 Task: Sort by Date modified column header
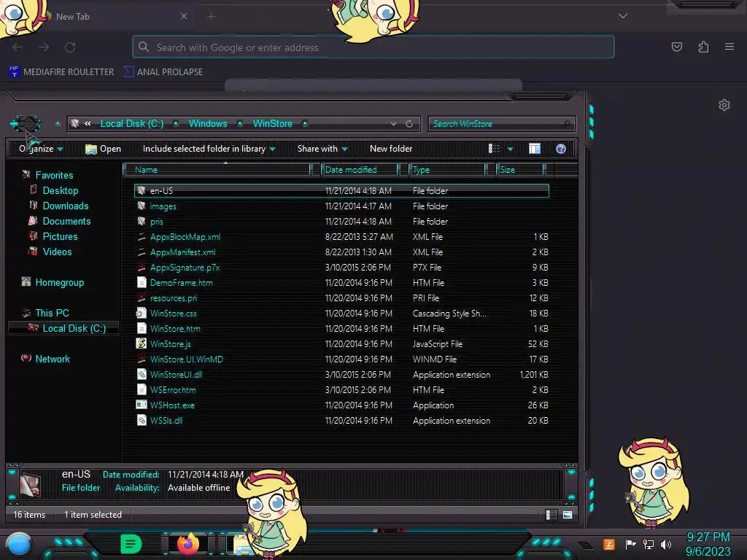point(359,169)
